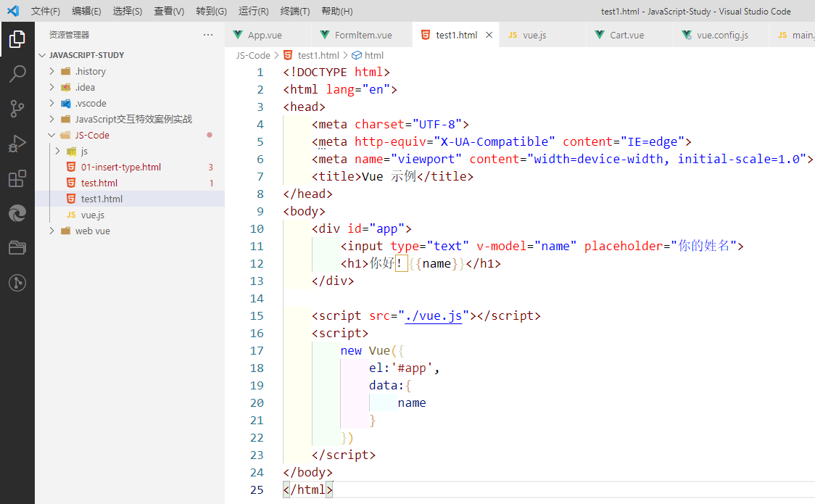The width and height of the screenshot is (815, 504).
Task: Click the 资源管理器 panel title
Action: 69,35
